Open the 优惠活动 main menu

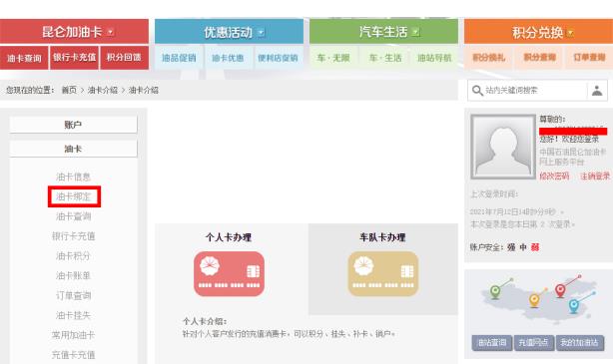[x=229, y=31]
